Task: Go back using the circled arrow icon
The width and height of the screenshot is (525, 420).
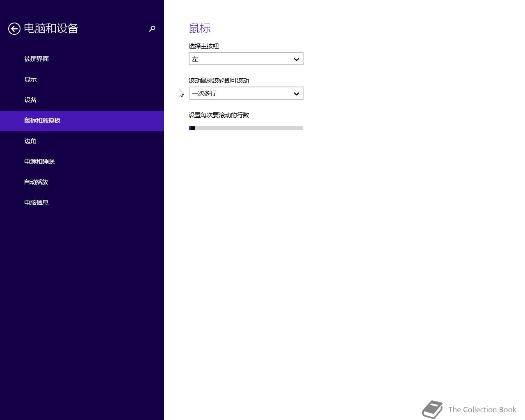Action: click(x=14, y=29)
